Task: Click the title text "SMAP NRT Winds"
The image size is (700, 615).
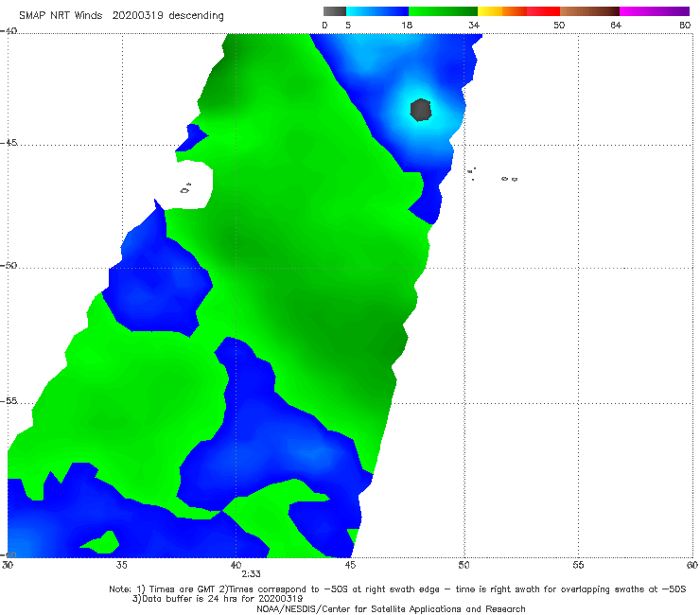Action: point(61,16)
